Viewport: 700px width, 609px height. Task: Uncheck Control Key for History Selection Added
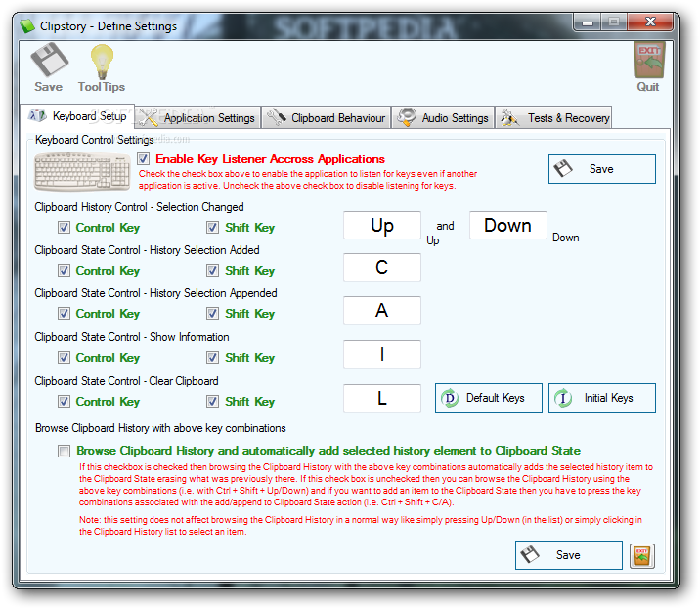tap(64, 271)
